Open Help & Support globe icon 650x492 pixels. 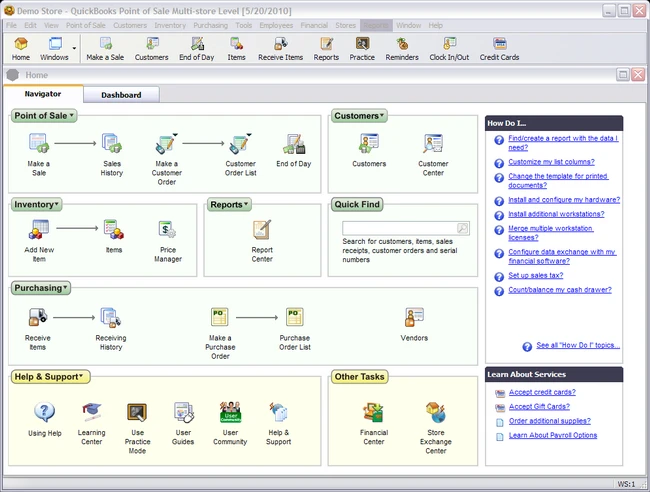click(x=278, y=412)
